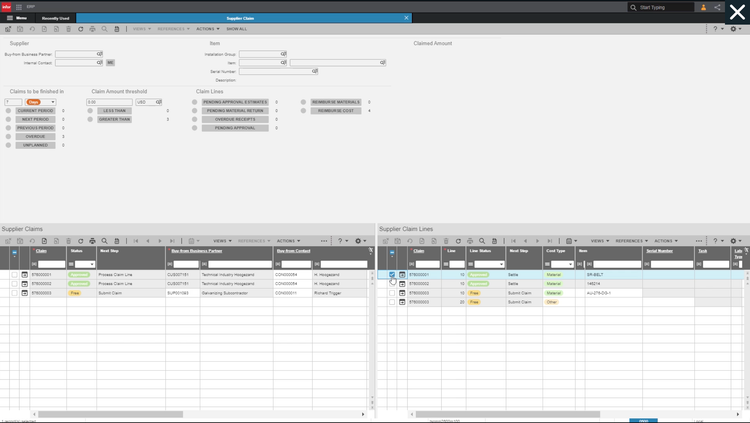Click the delete trash icon in main toolbar

point(68,29)
